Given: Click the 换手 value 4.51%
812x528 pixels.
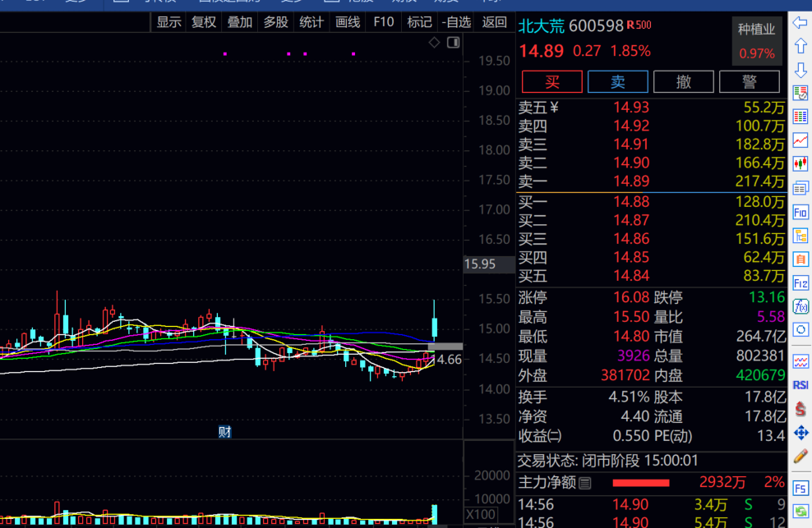Looking at the screenshot, I should [629, 397].
